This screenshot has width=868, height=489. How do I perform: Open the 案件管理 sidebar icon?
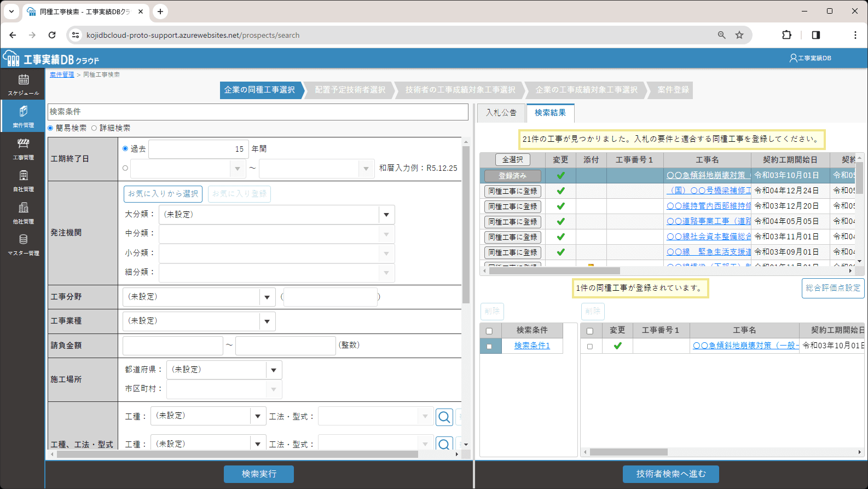[23, 116]
